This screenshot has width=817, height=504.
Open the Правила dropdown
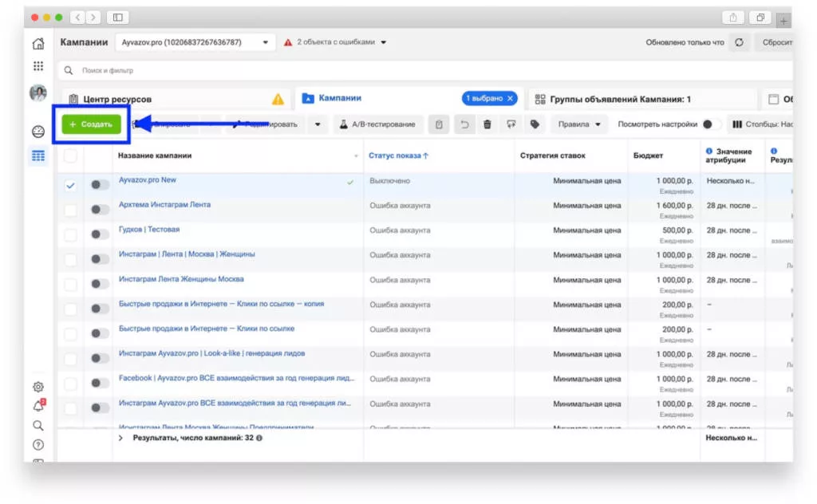click(579, 124)
